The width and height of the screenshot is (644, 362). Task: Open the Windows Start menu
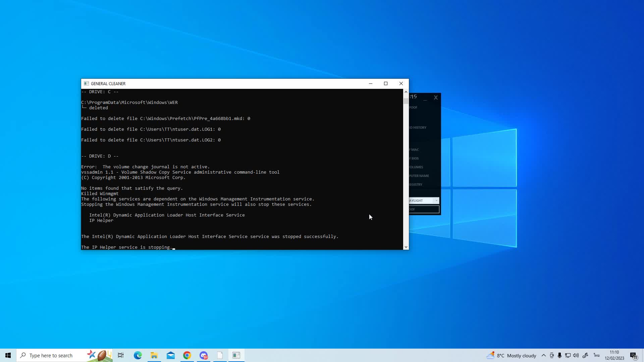tap(8, 355)
